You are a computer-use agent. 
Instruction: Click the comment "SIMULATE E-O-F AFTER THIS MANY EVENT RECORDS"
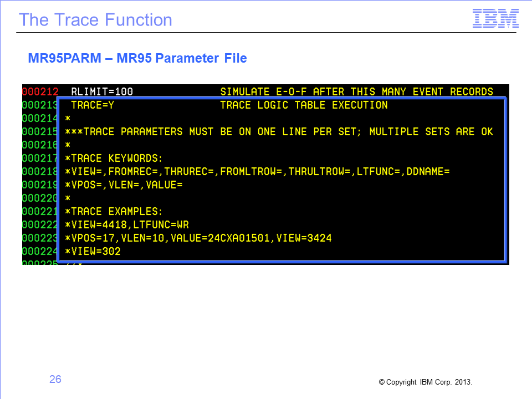356,91
